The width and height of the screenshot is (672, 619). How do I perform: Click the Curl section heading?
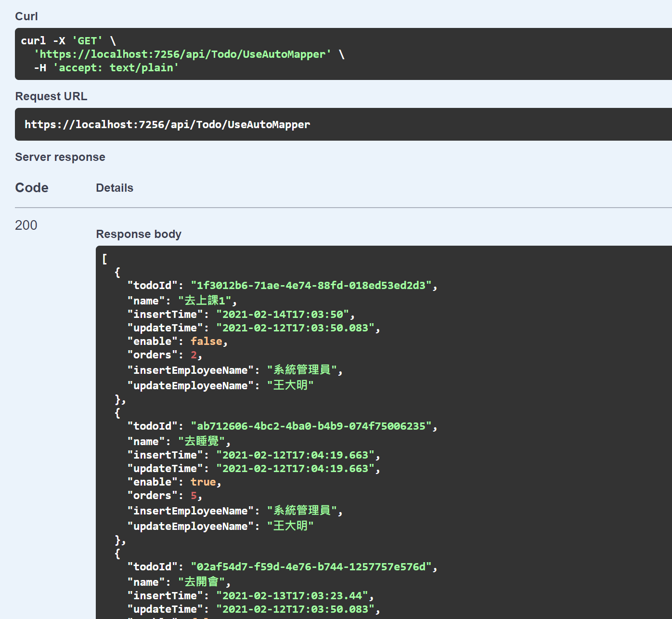click(x=26, y=16)
